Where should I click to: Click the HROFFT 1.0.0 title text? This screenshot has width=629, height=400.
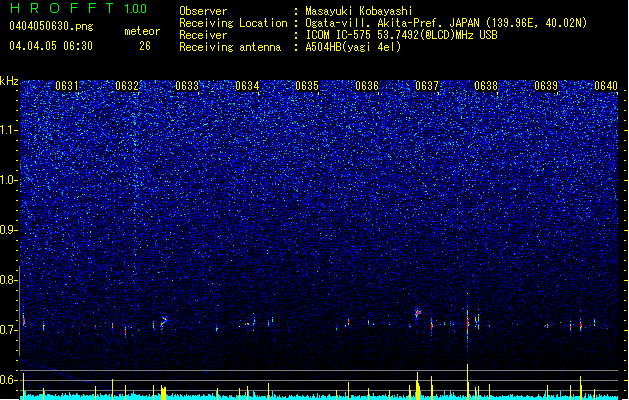[x=78, y=8]
